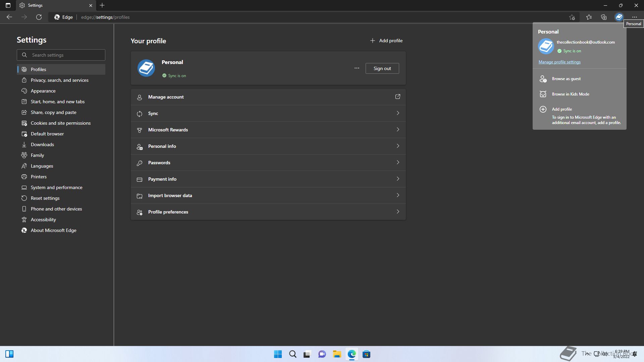Viewport: 644px width, 362px height.
Task: Open About Microsoft Edge
Action: click(61, 230)
